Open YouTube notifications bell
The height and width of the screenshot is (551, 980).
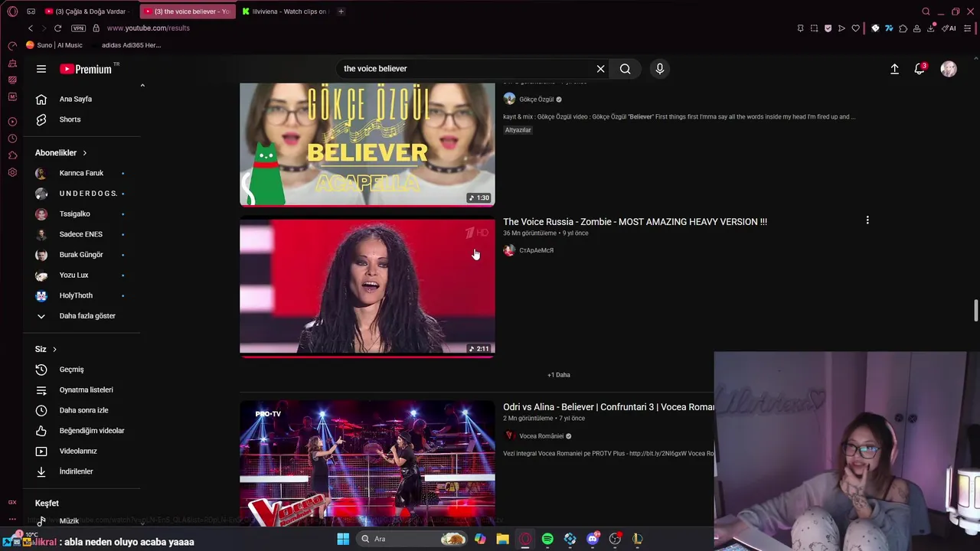point(920,69)
